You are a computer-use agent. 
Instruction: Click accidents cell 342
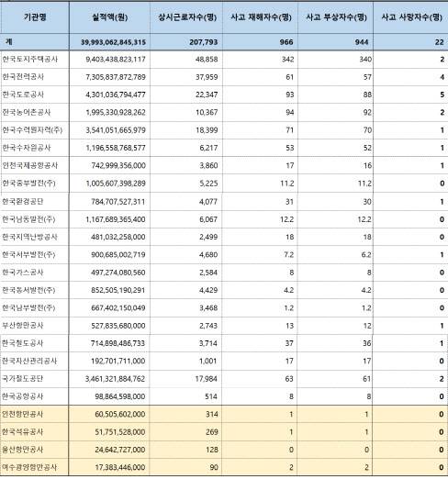tap(287, 60)
